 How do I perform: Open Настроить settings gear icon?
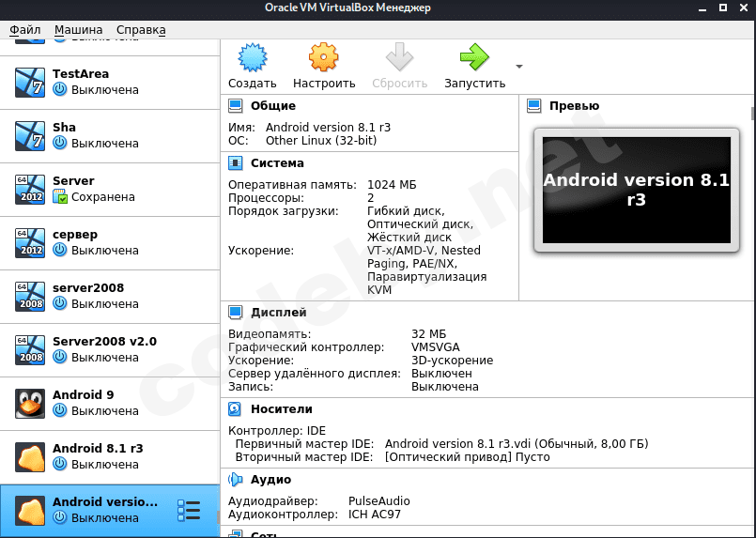(323, 57)
